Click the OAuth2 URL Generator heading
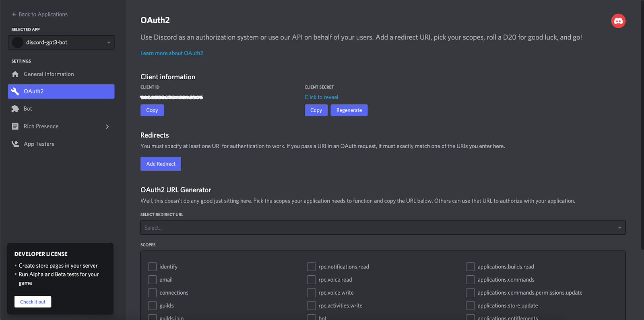The image size is (644, 320). pyautogui.click(x=175, y=190)
